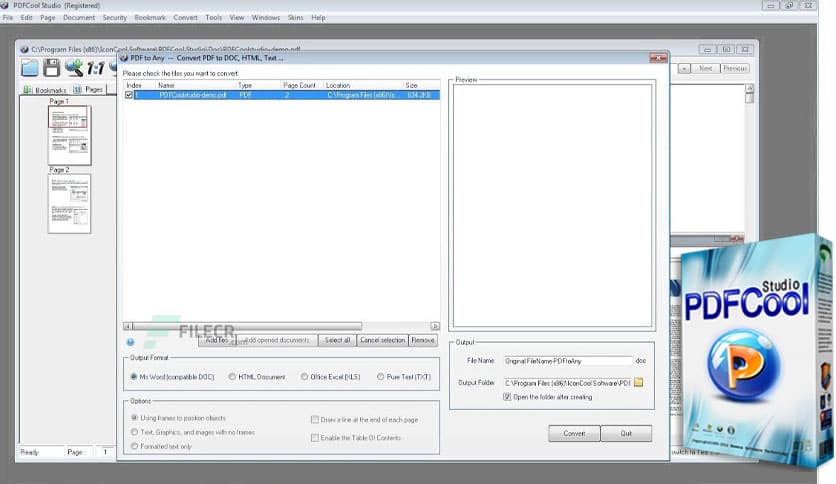Select the Page 2 thumbnail
This screenshot has width=836, height=484.
(69, 204)
